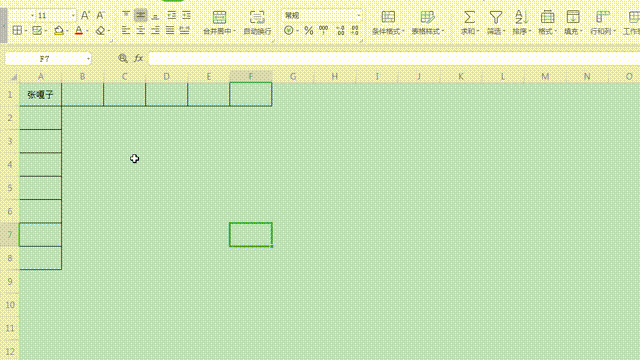This screenshot has width=640, height=360.
Task: Align text to the left
Action: coord(126,30)
